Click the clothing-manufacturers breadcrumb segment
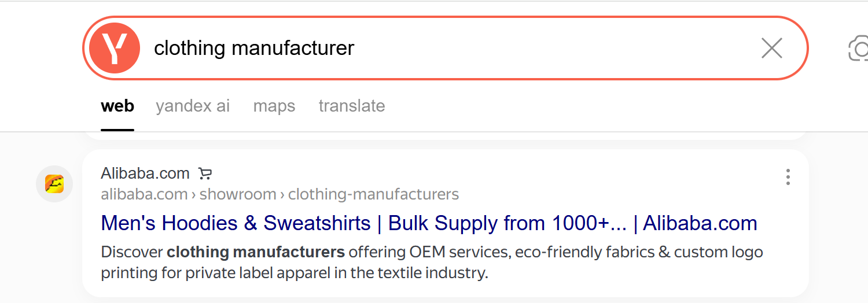Image resolution: width=868 pixels, height=303 pixels. click(373, 194)
